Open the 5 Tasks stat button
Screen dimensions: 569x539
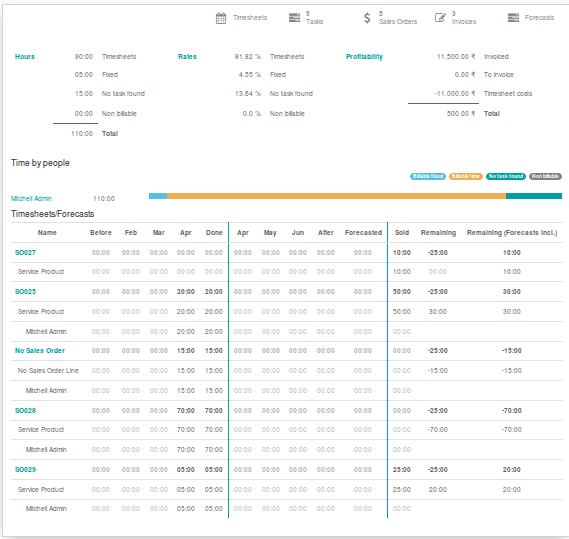coord(306,18)
